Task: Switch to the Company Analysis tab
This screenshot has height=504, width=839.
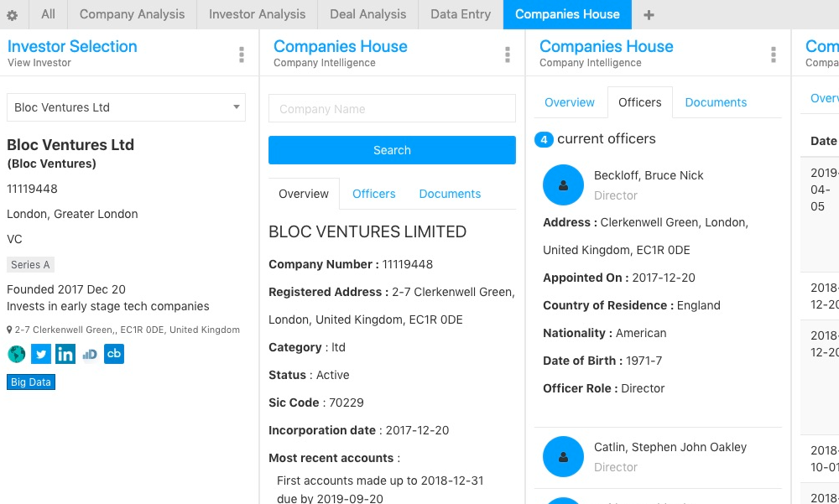Action: coord(133,14)
